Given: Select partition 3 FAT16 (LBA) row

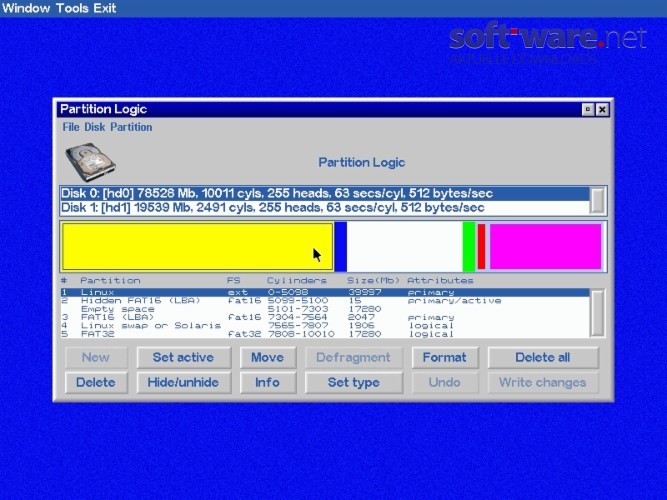Looking at the screenshot, I should (325, 317).
